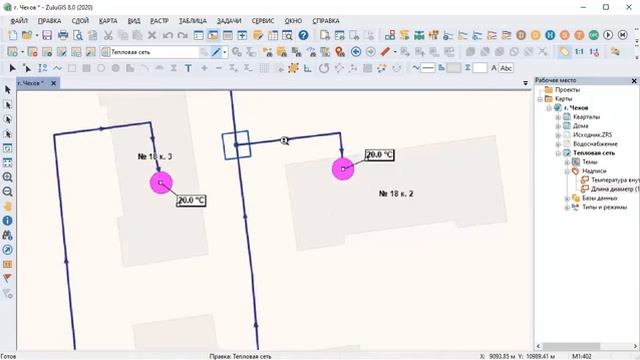Open the ПРАВКА menu
Image resolution: width=640 pixels, height=360 pixels.
[49, 21]
